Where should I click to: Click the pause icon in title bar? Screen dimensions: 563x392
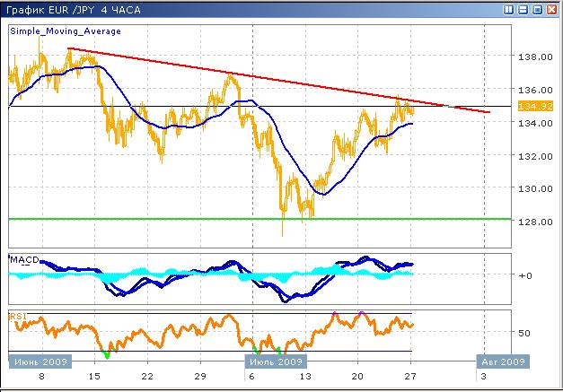click(509, 9)
